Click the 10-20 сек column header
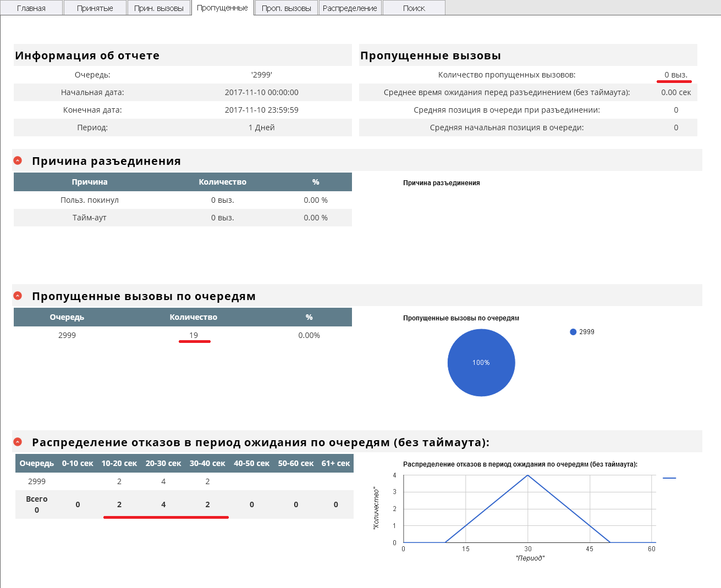The image size is (721, 588). (119, 463)
